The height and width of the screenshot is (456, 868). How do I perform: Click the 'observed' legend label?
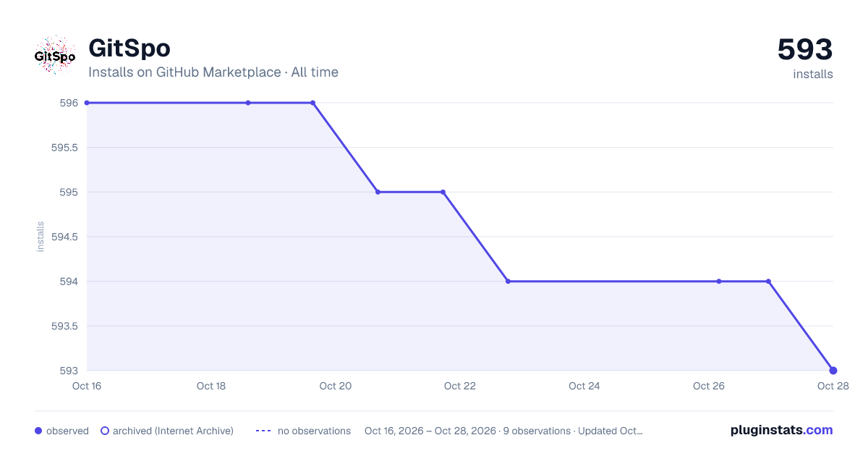point(67,431)
